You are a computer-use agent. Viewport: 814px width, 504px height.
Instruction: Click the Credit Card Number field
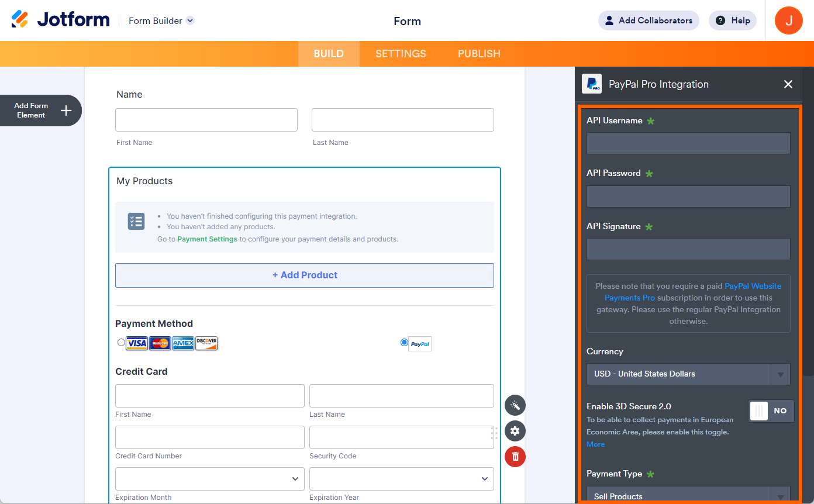pyautogui.click(x=210, y=437)
